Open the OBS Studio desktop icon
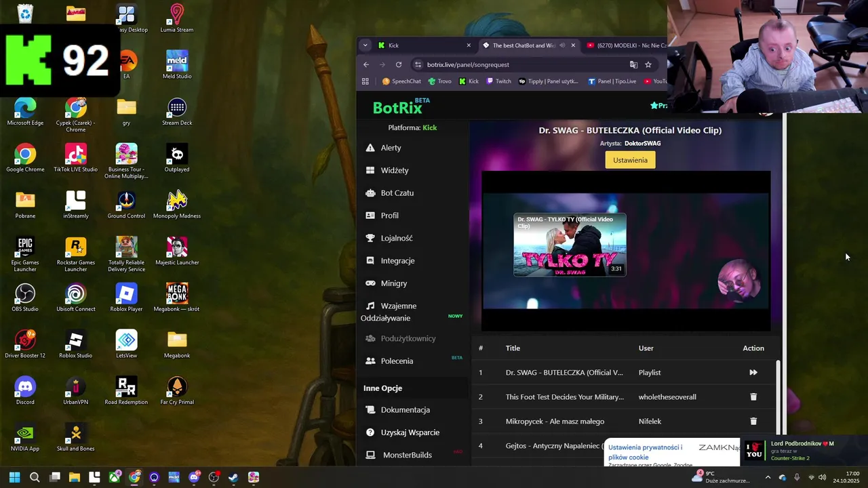The width and height of the screenshot is (868, 488). pos(25,298)
